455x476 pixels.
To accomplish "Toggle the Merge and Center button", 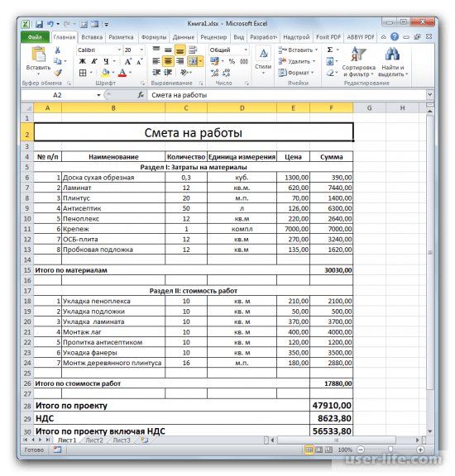I will pos(193,61).
